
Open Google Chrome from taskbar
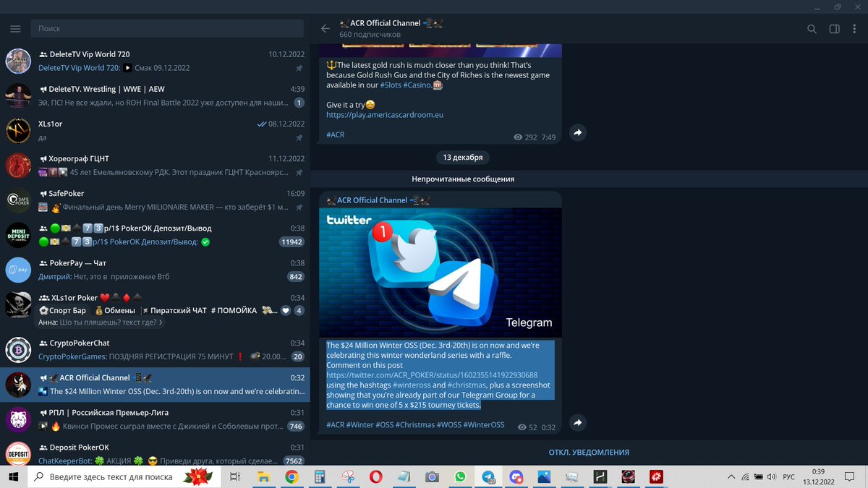[x=291, y=477]
